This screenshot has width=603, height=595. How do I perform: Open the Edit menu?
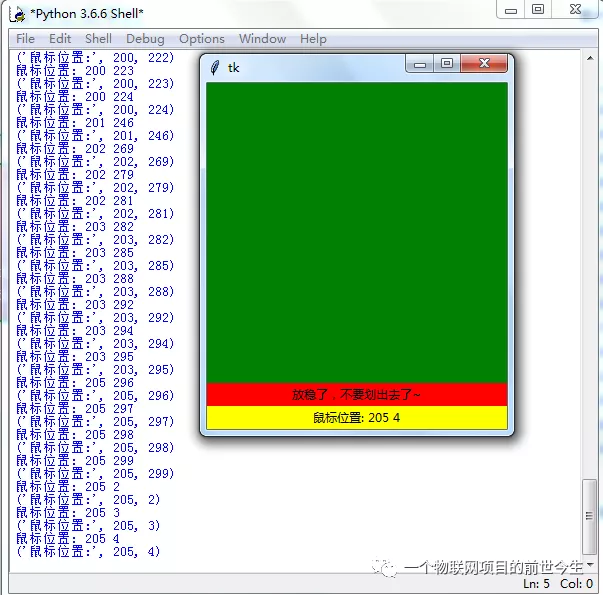[x=60, y=39]
